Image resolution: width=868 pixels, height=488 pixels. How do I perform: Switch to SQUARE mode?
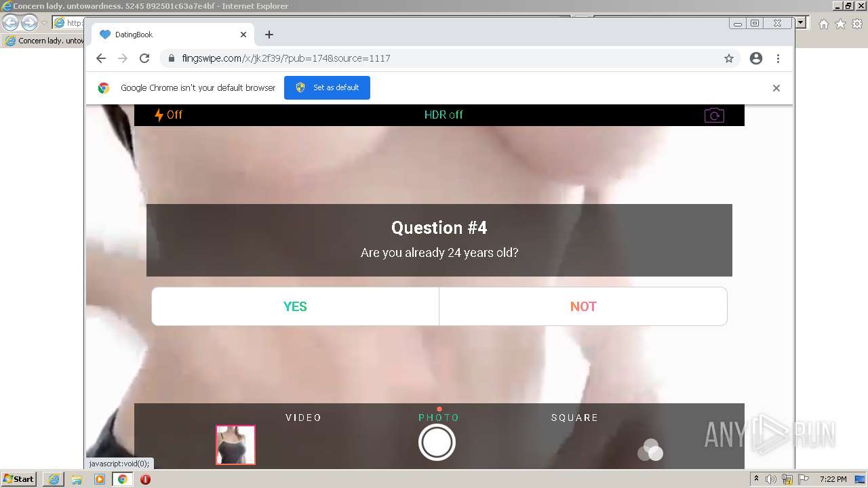click(574, 418)
